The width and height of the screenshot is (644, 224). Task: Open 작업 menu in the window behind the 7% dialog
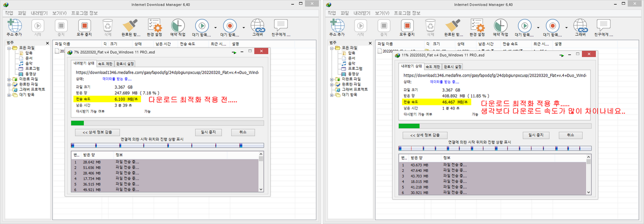8,13
